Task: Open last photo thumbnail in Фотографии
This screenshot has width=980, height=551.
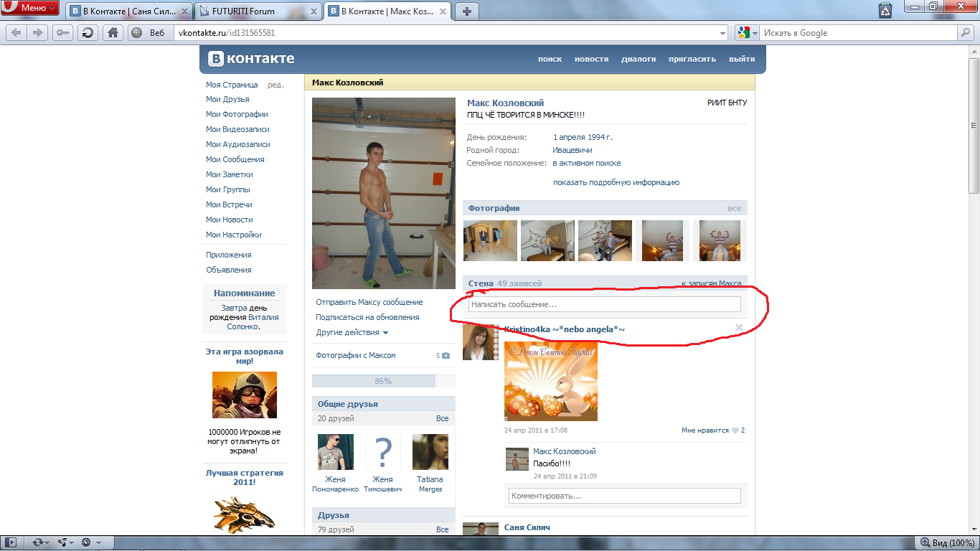Action: pos(720,240)
